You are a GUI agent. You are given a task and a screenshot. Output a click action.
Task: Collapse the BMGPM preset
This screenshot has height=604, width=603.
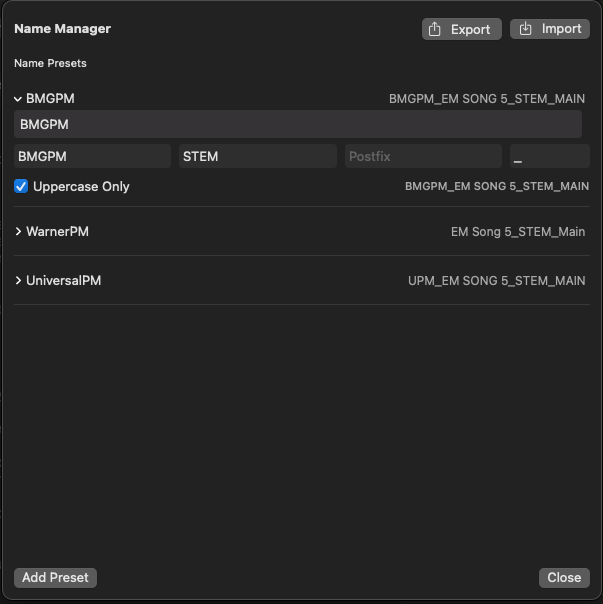(x=18, y=99)
